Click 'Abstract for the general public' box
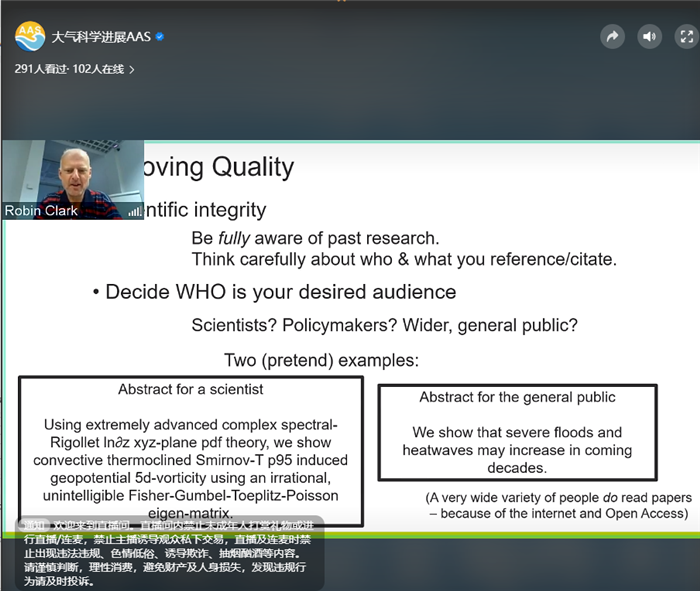This screenshot has width=700, height=591. 517,432
